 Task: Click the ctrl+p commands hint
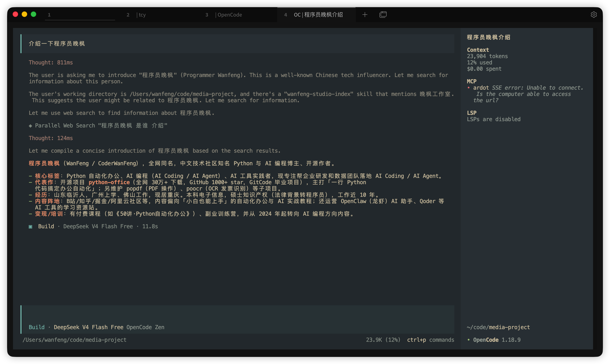[431, 340]
